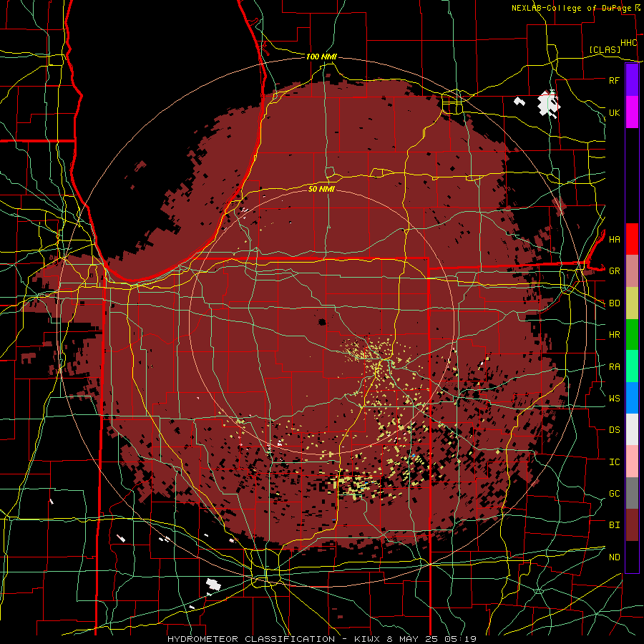Screen dimensions: 644x644
Task: Click the 50 NMI range ring label
Action: click(x=321, y=189)
